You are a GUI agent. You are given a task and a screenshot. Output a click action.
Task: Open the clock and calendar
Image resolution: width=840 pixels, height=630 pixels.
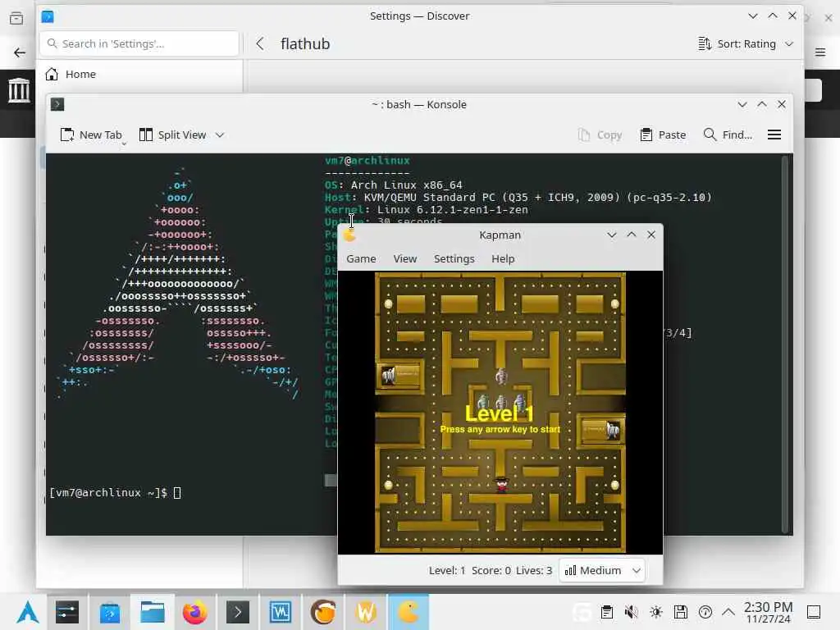[768, 612]
